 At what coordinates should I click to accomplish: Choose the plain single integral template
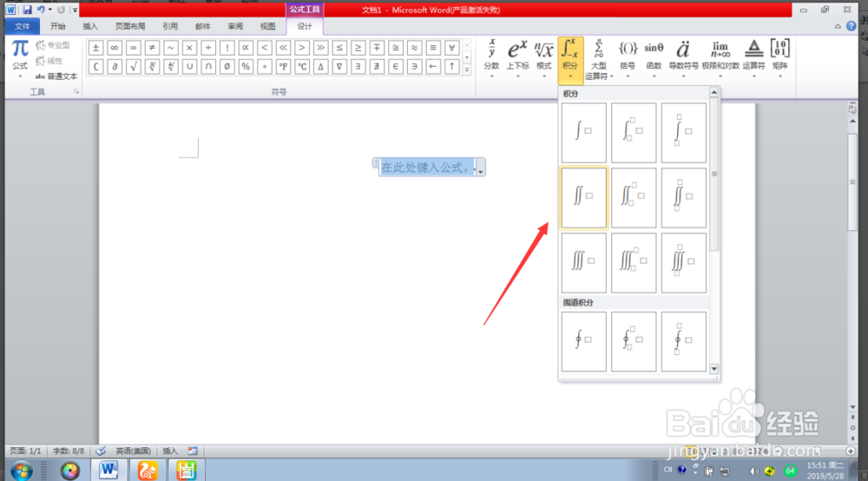(x=583, y=132)
